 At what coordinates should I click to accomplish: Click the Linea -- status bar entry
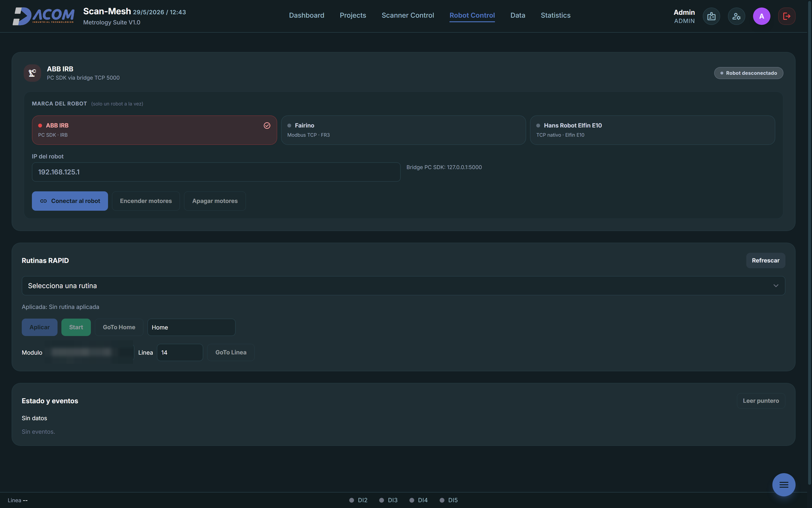tap(18, 500)
